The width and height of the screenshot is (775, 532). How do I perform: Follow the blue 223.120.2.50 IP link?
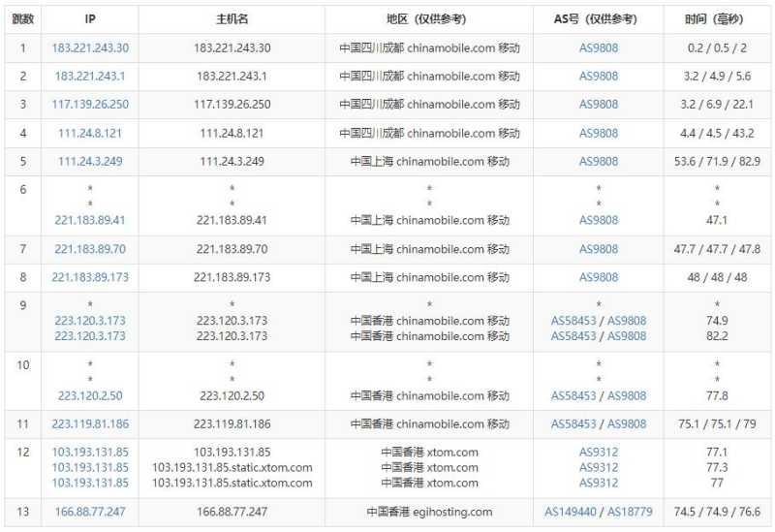tap(90, 395)
